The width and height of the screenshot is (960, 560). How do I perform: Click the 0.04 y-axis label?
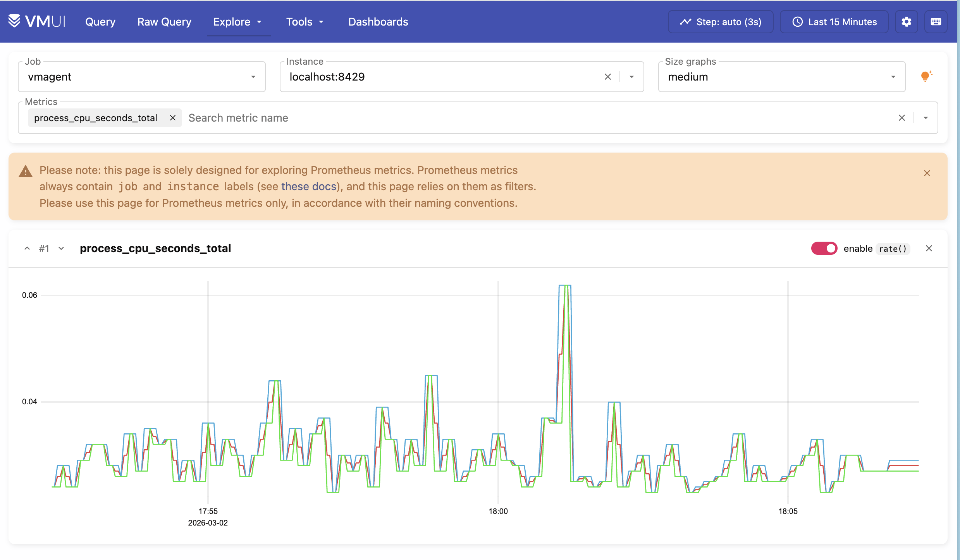coord(29,402)
